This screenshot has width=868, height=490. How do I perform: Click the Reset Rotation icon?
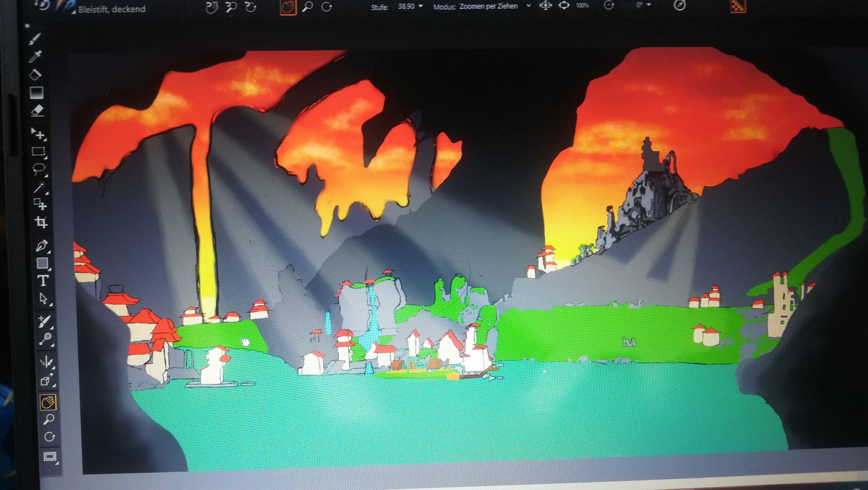609,5
